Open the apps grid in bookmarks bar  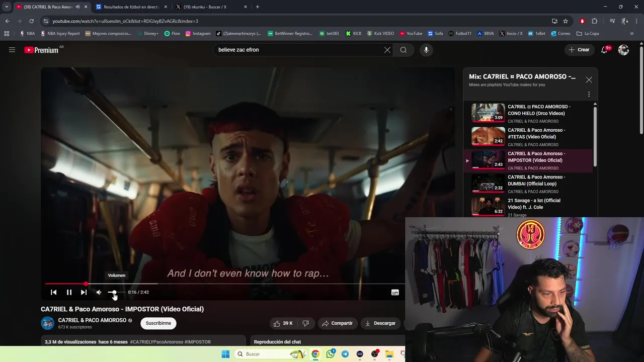pos(7,34)
